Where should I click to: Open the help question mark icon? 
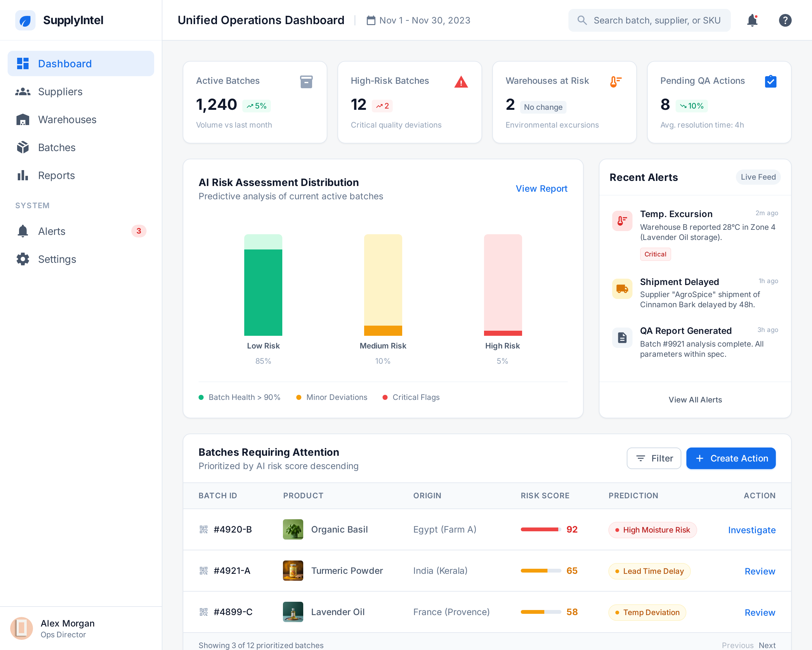click(x=785, y=20)
